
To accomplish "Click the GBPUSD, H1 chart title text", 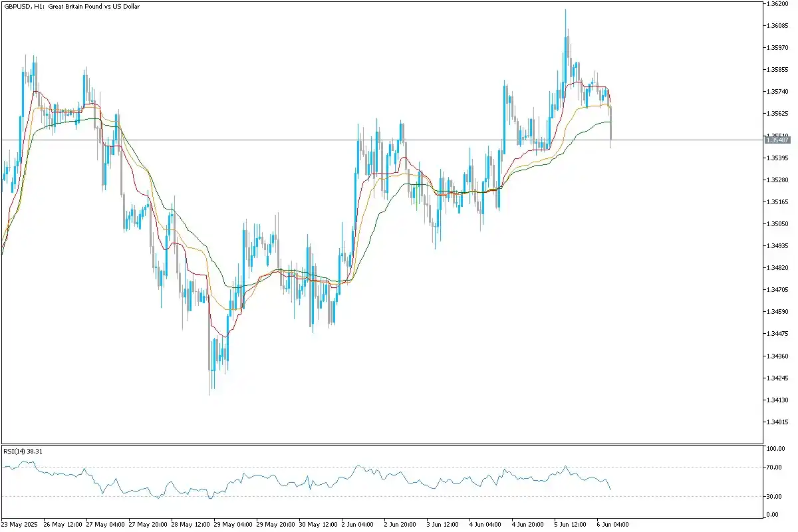I will coord(71,6).
